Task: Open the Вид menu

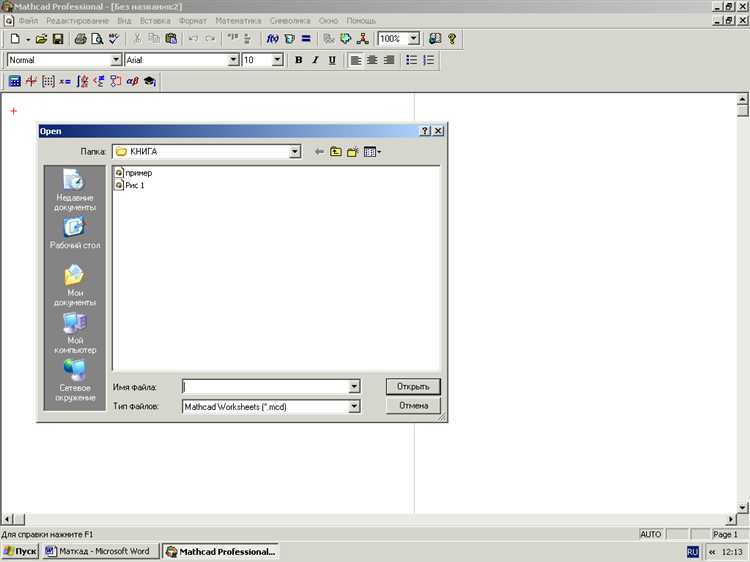Action: point(124,21)
